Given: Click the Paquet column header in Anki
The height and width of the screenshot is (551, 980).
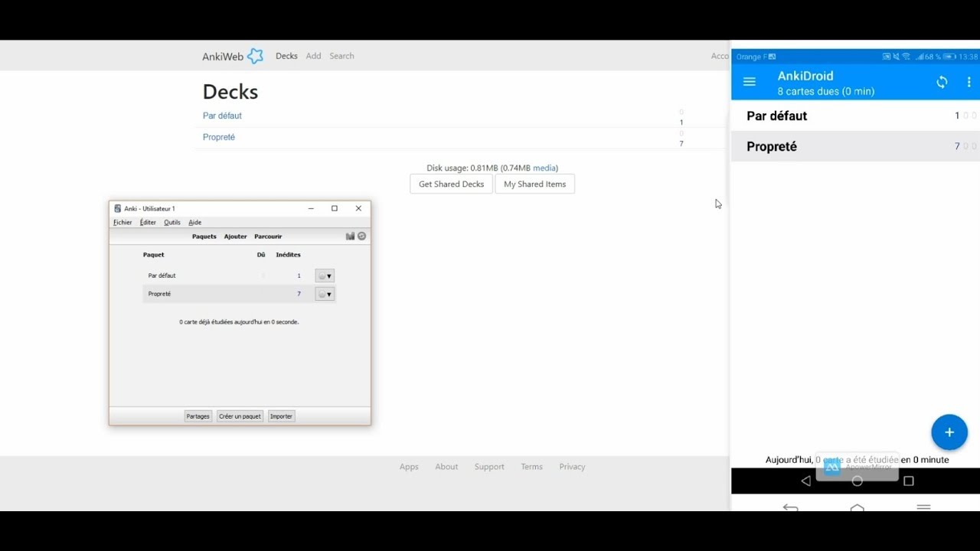Looking at the screenshot, I should pos(153,255).
